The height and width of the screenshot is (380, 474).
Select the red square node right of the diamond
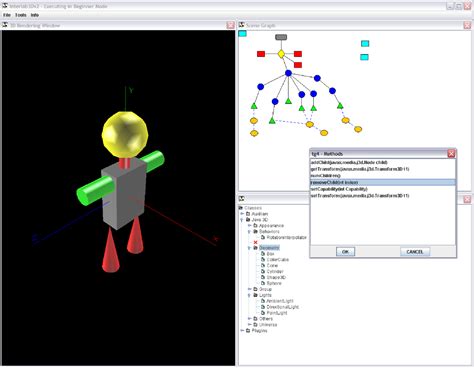(x=298, y=54)
